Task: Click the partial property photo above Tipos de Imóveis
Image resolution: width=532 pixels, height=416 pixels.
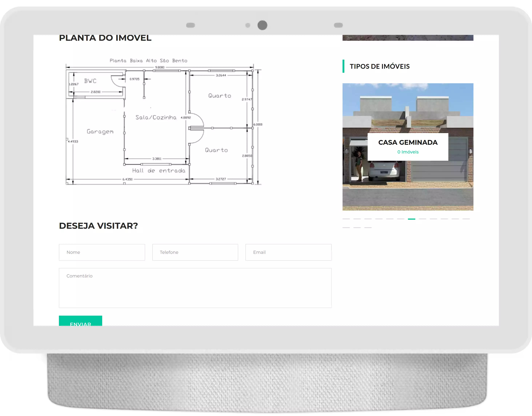Action: [x=408, y=38]
